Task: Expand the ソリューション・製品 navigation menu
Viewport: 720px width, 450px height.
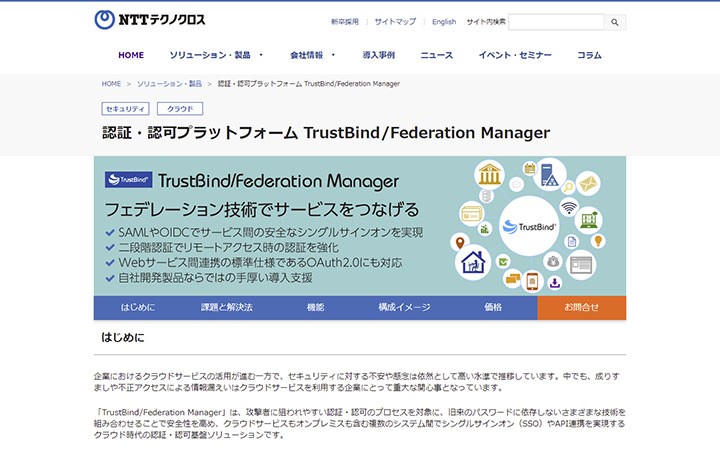Action: [x=216, y=55]
